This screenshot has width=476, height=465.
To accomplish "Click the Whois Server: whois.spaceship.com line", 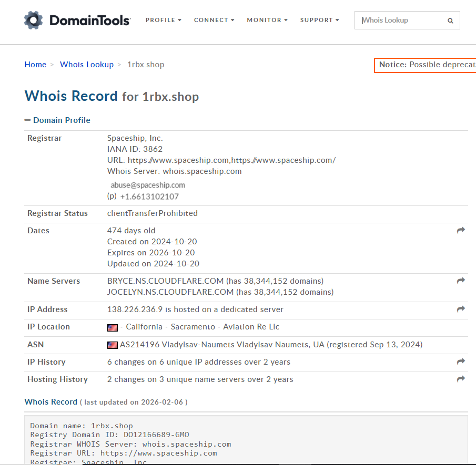I will pos(174,171).
